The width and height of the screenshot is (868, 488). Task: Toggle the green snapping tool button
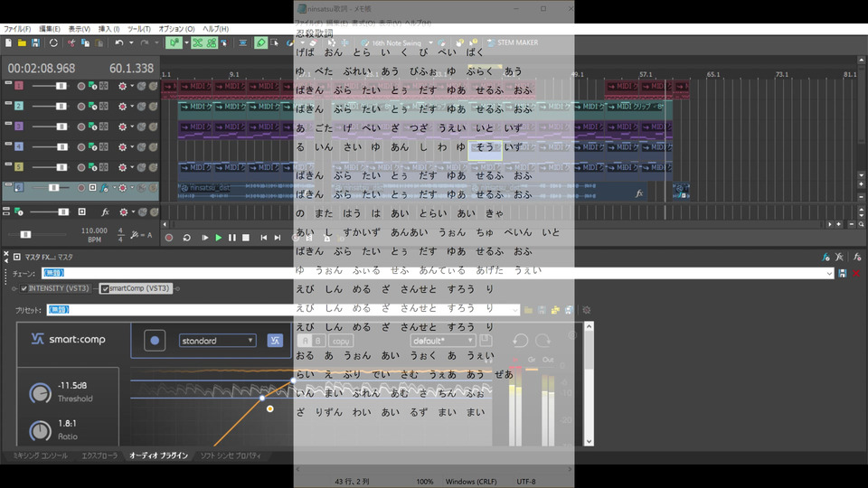tap(174, 42)
